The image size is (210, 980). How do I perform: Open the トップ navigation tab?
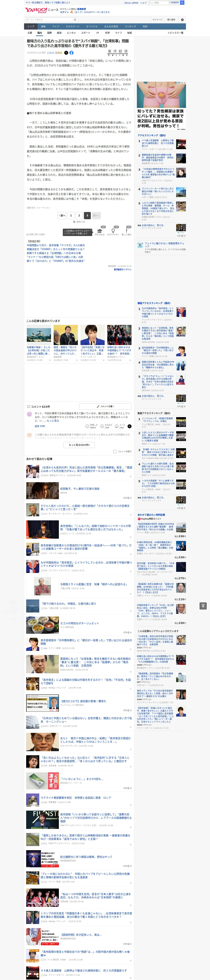coord(31,27)
